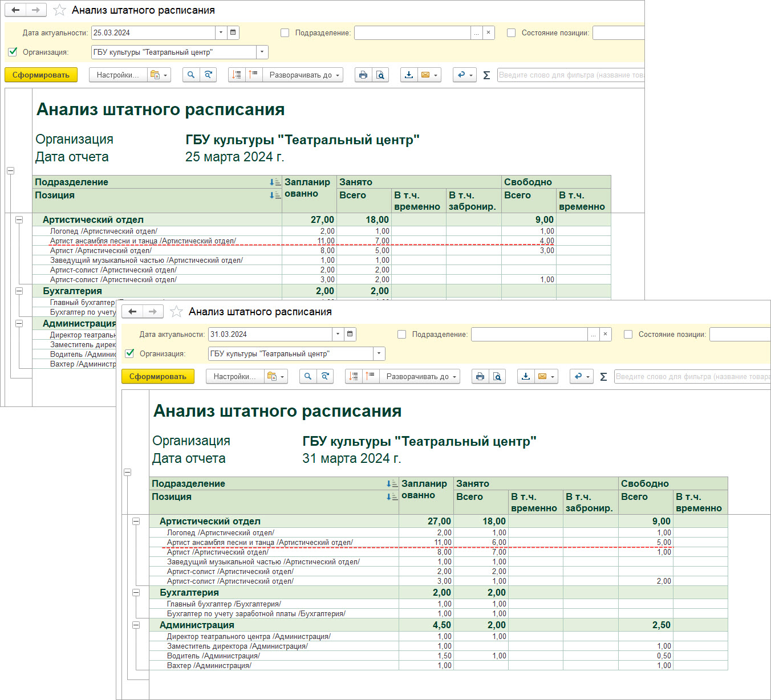Clear Подразделение field in 31.03.2024 window

click(606, 335)
